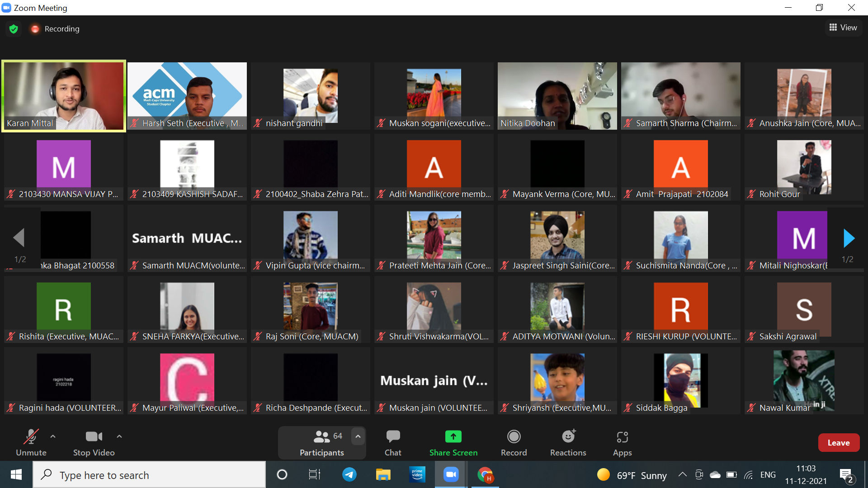
Task: Click the red Leave button
Action: tap(839, 443)
